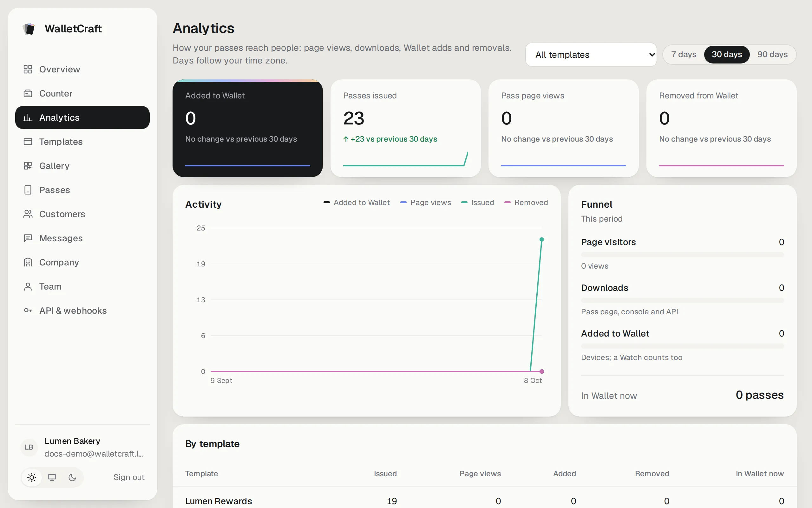Click the Gallery sidebar icon
Viewport: 812px width, 508px height.
click(28, 166)
